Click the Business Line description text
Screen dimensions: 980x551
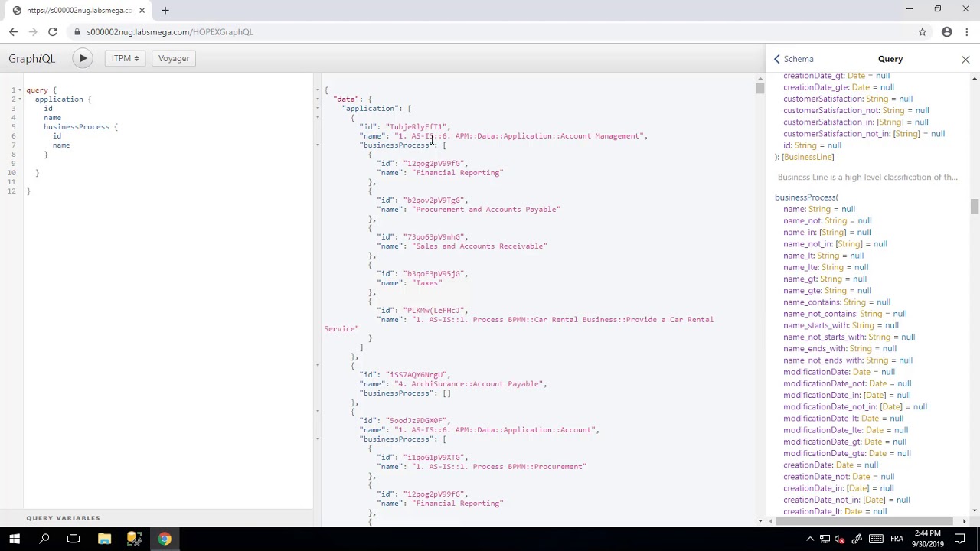[867, 177]
